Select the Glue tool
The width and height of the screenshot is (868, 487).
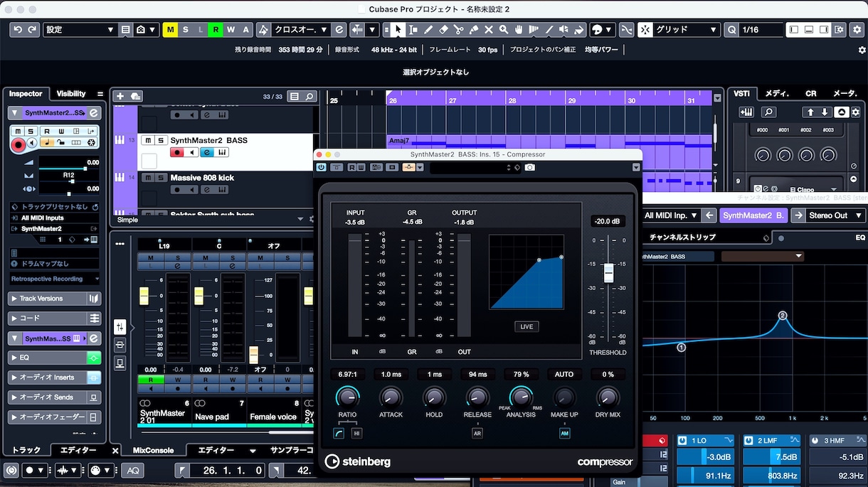tap(473, 30)
